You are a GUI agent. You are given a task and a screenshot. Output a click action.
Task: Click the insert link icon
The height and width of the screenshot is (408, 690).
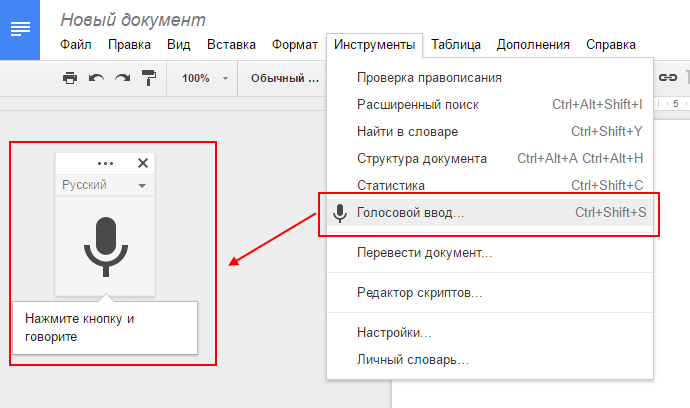point(668,78)
